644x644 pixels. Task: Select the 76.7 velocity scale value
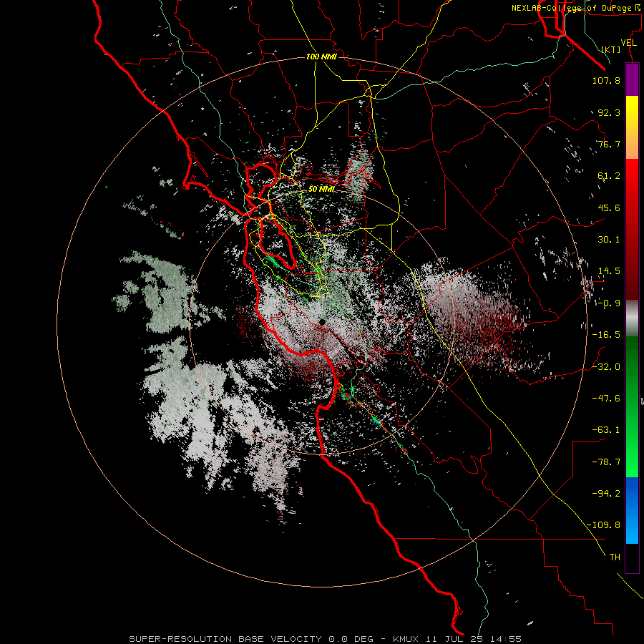609,144
